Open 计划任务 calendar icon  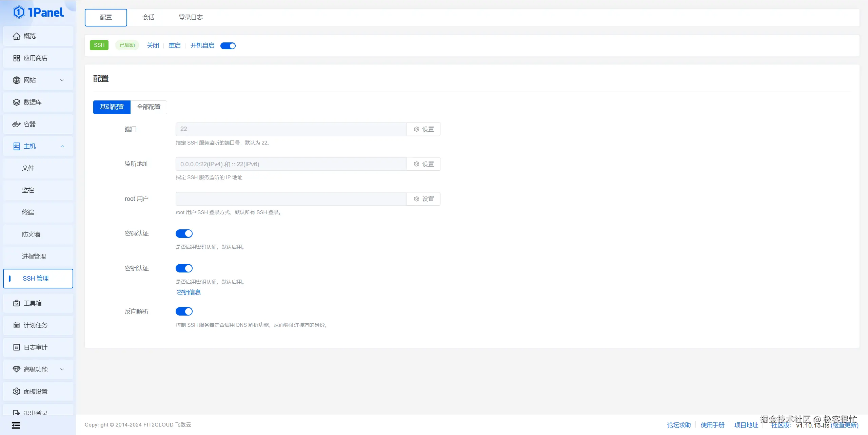[x=16, y=325]
